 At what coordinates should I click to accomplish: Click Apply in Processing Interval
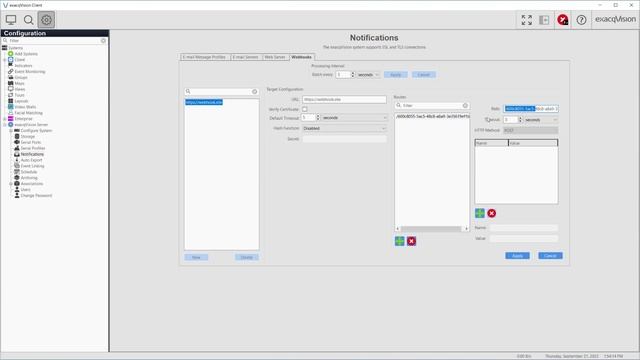(396, 75)
